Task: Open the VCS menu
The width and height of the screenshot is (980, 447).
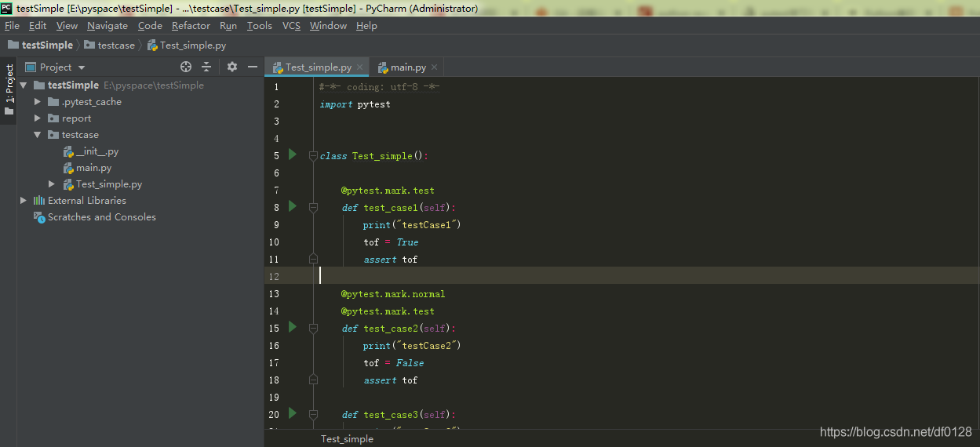Action: [x=291, y=26]
